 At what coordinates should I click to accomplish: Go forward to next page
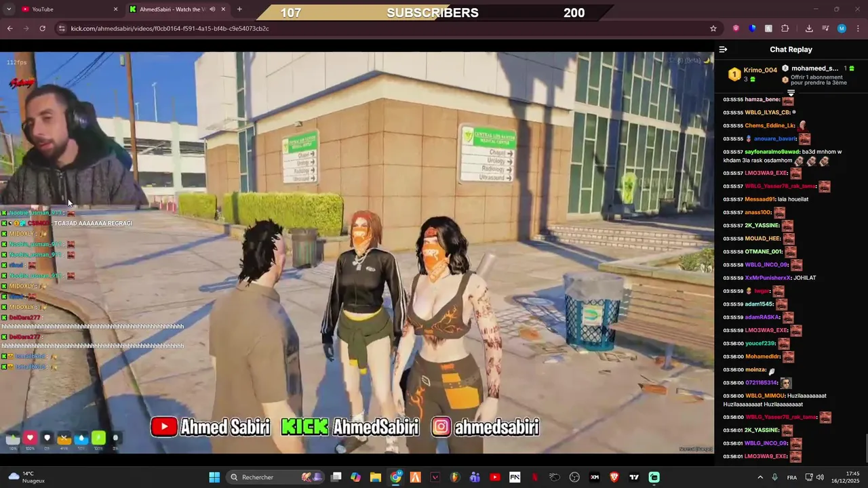point(26,28)
